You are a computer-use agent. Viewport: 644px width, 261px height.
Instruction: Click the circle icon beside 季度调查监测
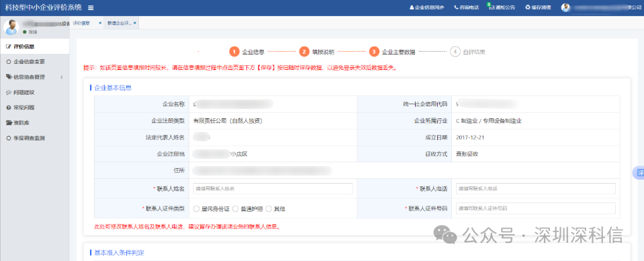coord(9,139)
